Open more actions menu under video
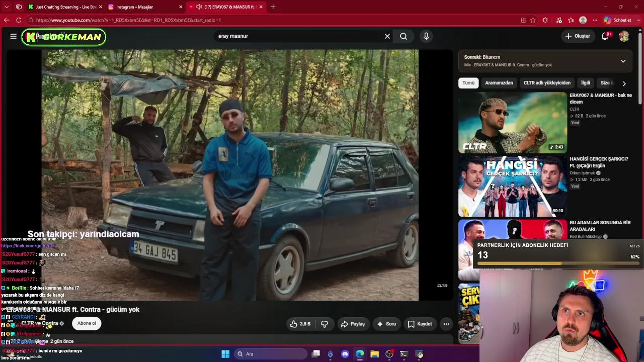644x362 pixels. 446,324
